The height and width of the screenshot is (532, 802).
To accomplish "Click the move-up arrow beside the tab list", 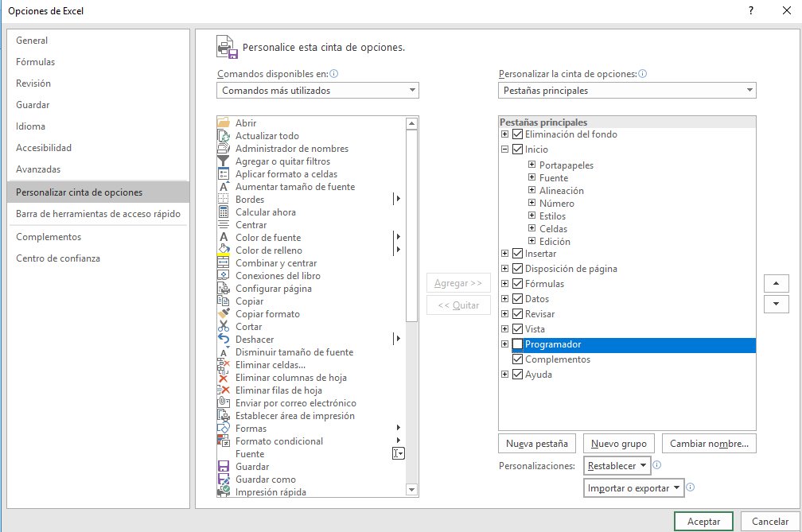I will click(x=776, y=283).
